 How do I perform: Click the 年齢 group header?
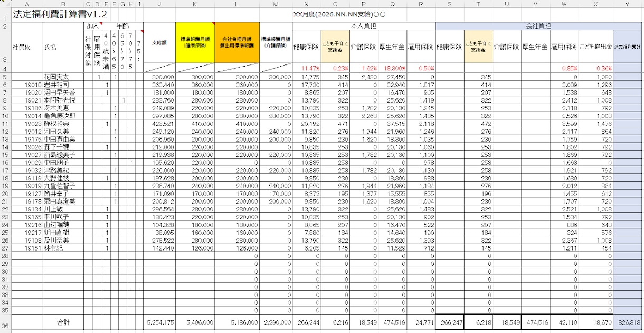click(x=122, y=25)
